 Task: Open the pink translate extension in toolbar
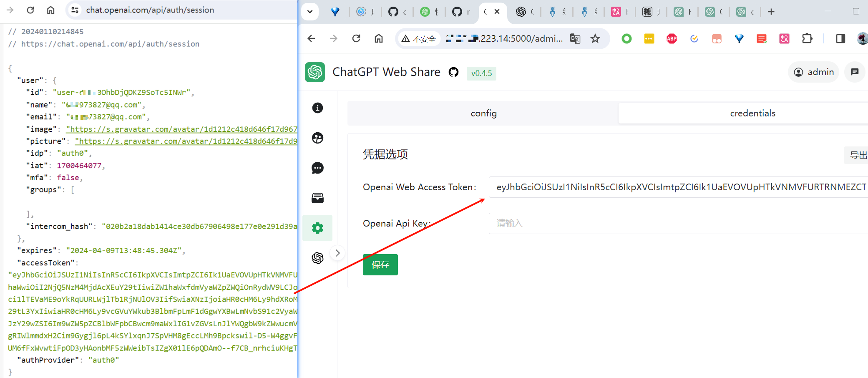[x=784, y=39]
